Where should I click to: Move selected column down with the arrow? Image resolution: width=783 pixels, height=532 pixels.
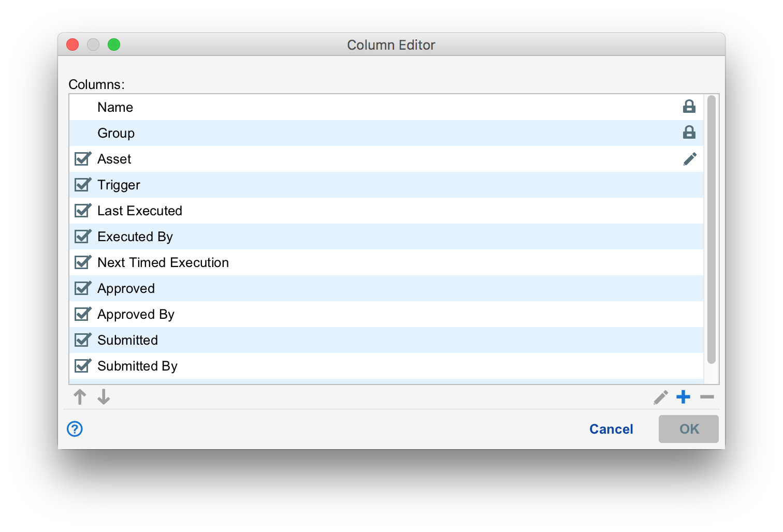104,397
